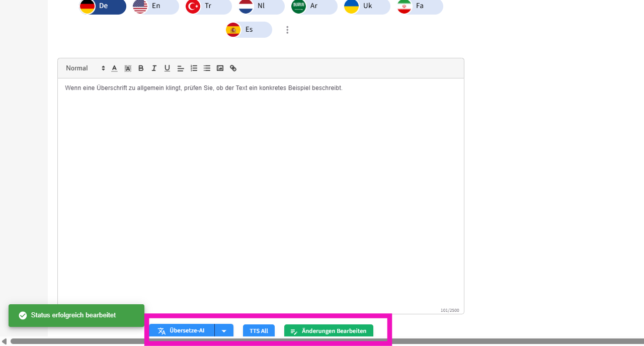
Task: Click the insert link icon
Action: (x=233, y=68)
